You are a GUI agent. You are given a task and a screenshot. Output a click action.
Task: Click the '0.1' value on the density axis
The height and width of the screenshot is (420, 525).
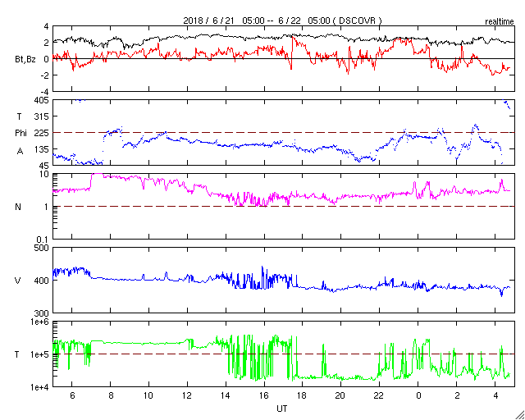[x=43, y=240]
